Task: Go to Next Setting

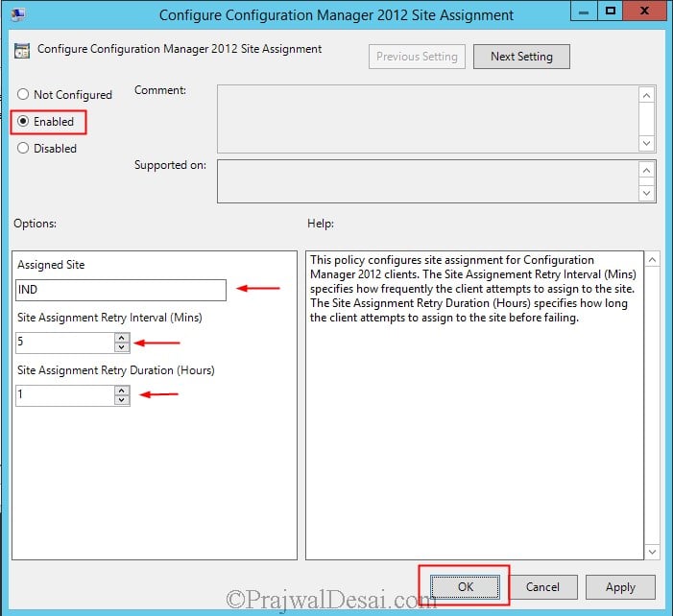Action: click(521, 57)
